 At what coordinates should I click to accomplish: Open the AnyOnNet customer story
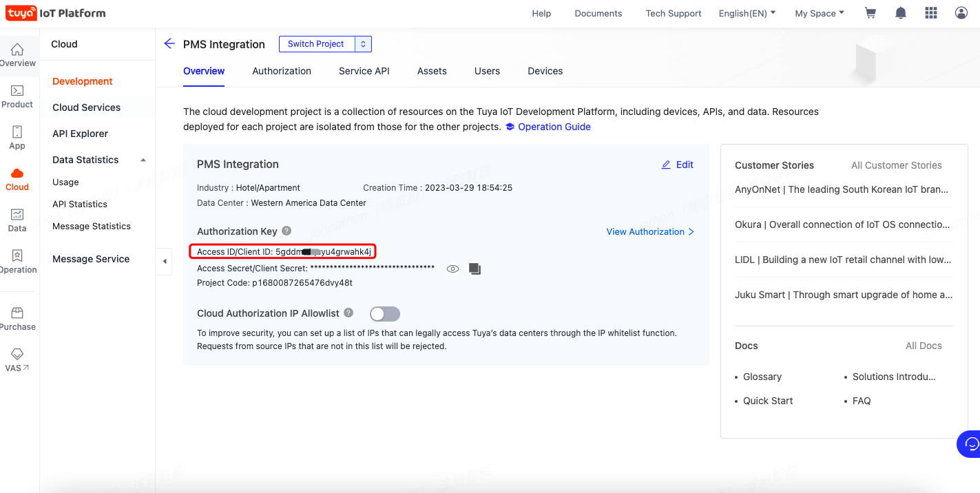pos(842,189)
